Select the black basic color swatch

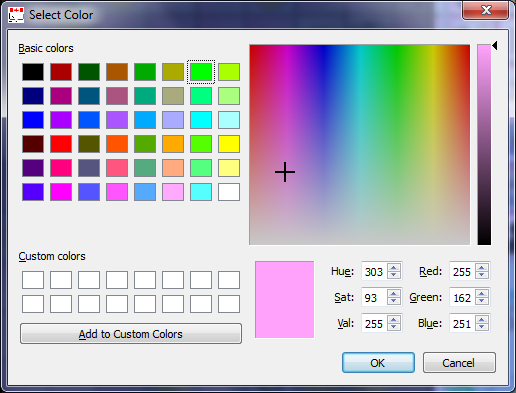coord(33,72)
